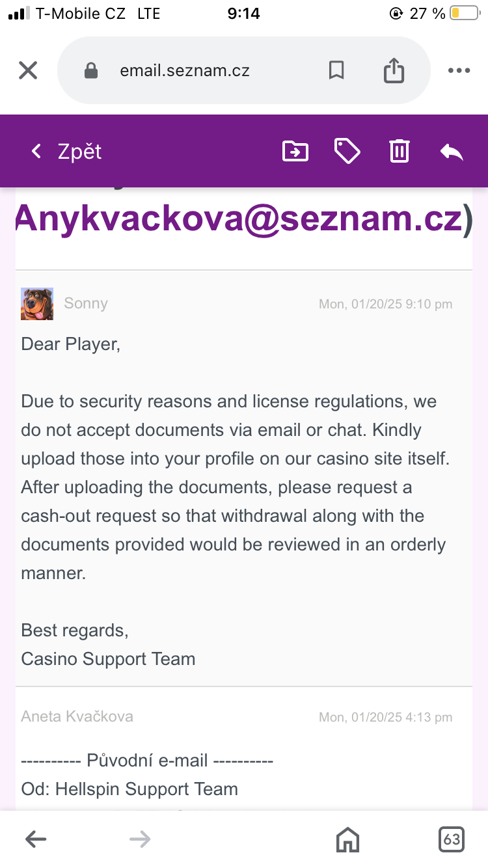Open the label/tag tool for this email

pos(347,150)
